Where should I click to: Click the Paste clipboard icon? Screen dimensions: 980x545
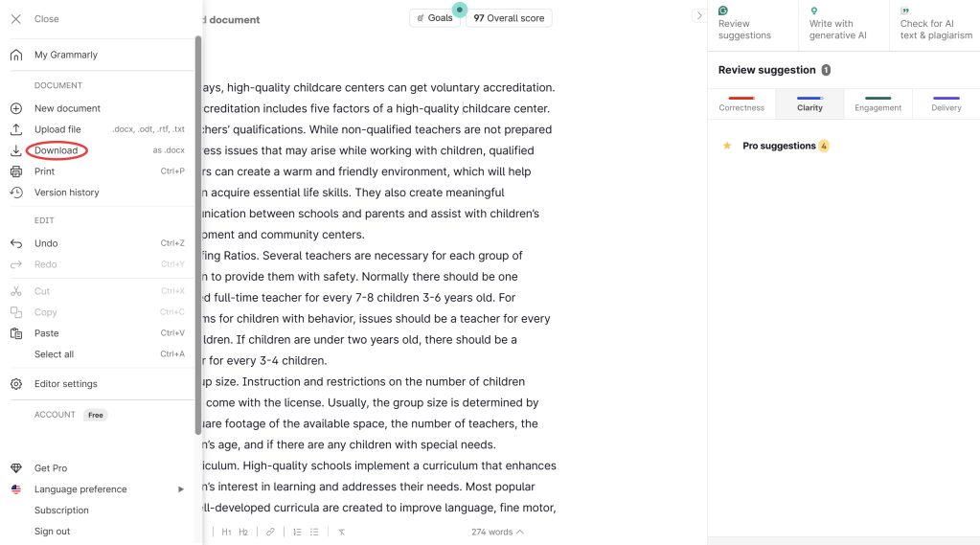[x=16, y=333]
